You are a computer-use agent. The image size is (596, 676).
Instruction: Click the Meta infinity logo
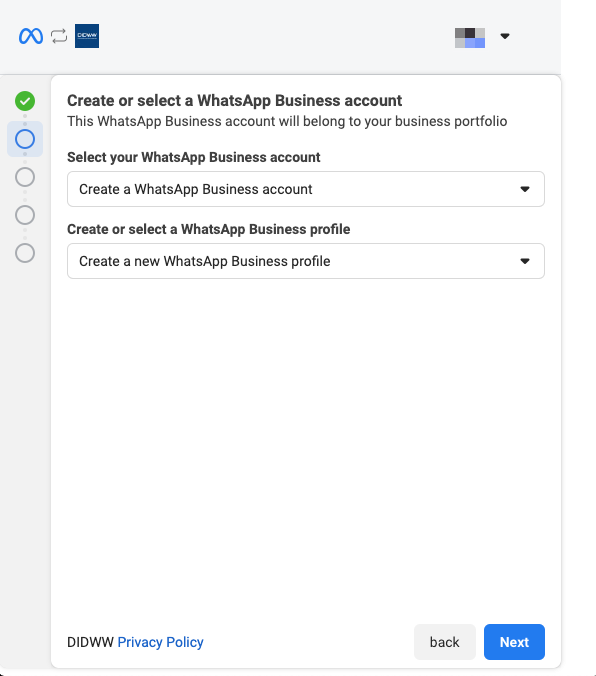(31, 36)
